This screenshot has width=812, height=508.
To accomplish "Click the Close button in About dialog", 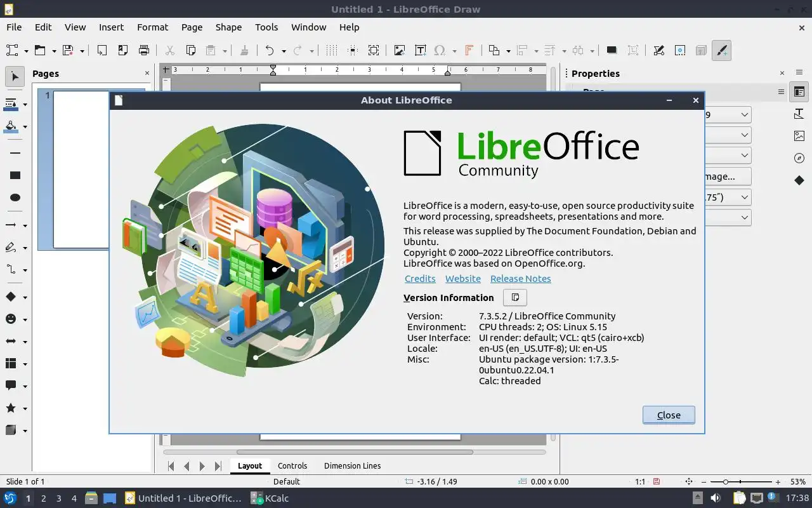I will tap(669, 415).
